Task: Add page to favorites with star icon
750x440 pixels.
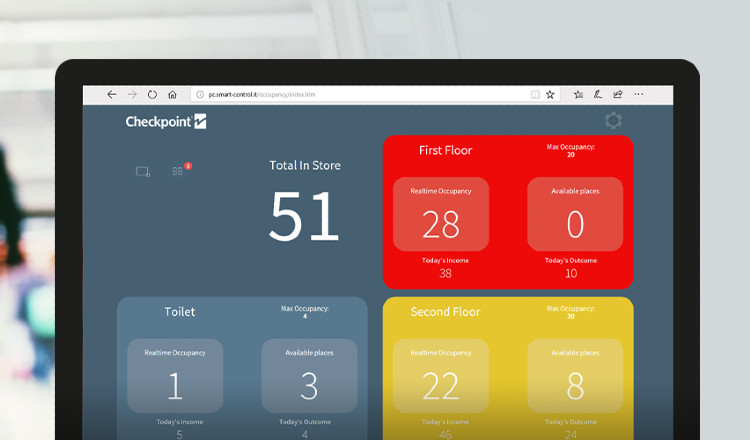Action: click(550, 94)
